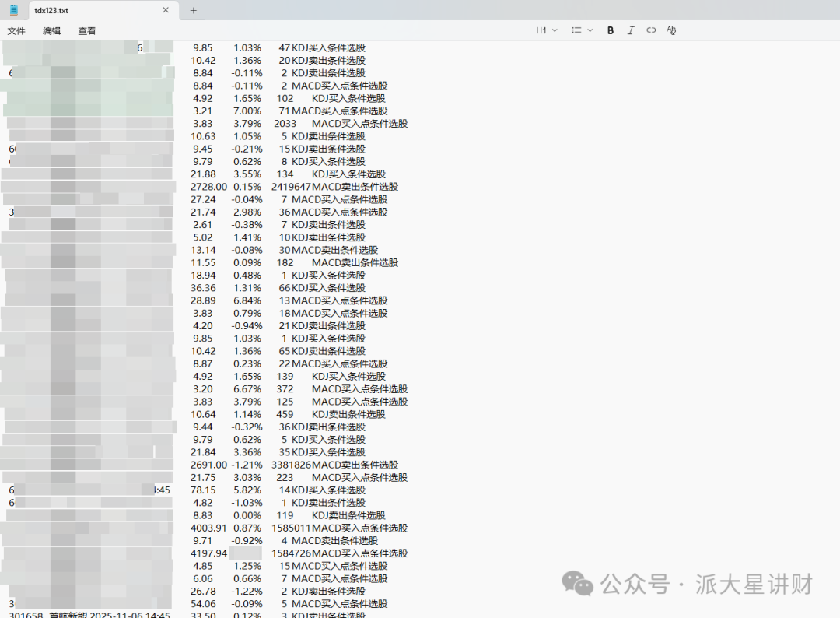
Task: Click the Notepad app icon in title bar
Action: point(14,9)
